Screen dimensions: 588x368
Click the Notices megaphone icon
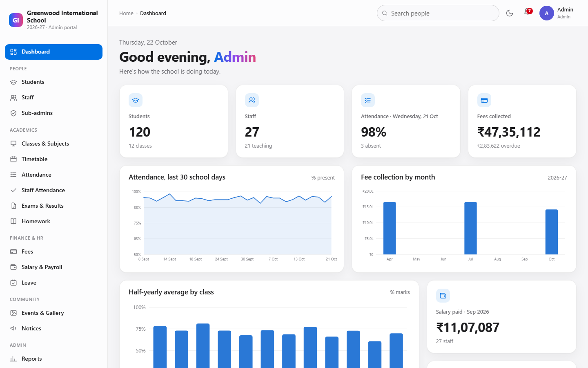(13, 329)
